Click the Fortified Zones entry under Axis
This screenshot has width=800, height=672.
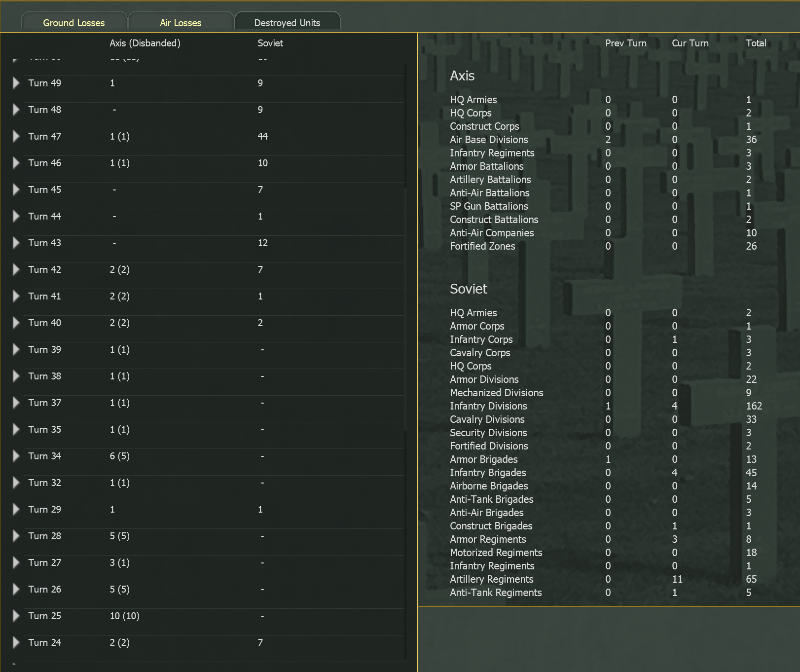482,246
